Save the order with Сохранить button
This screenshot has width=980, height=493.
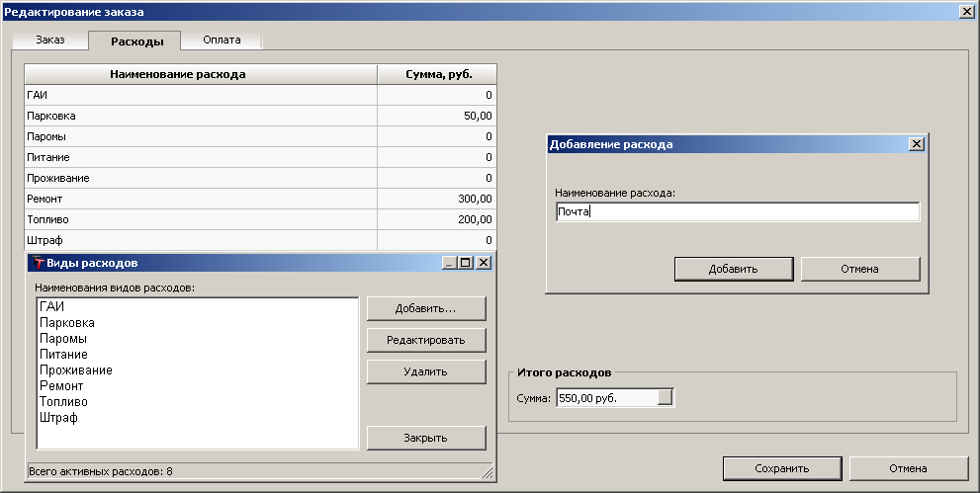coord(781,468)
